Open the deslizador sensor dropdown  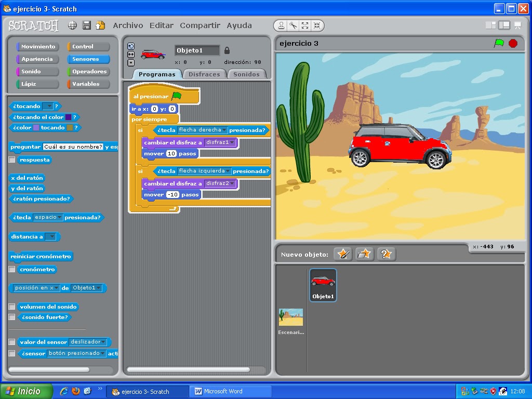(87, 342)
